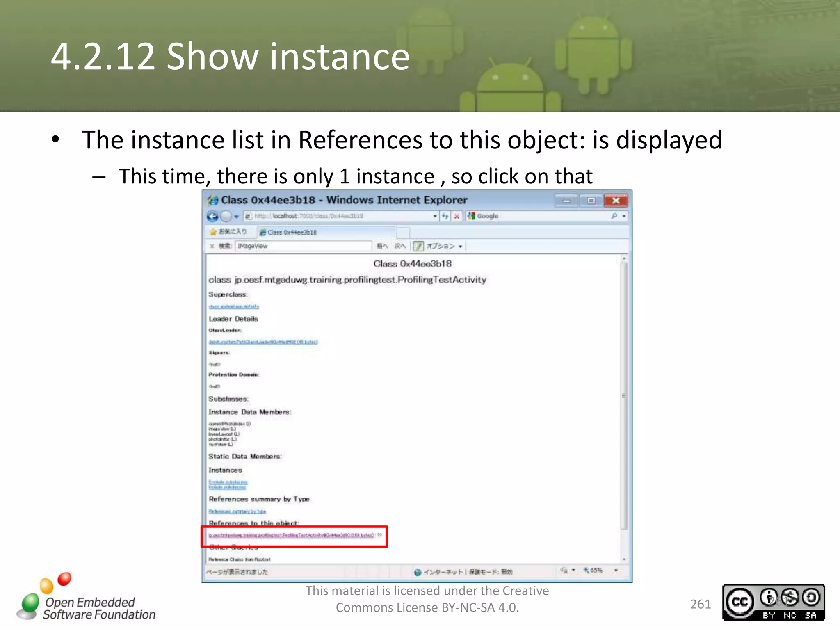Click the 65% zoom level button
Image resolution: width=840 pixels, height=630 pixels.
[593, 571]
